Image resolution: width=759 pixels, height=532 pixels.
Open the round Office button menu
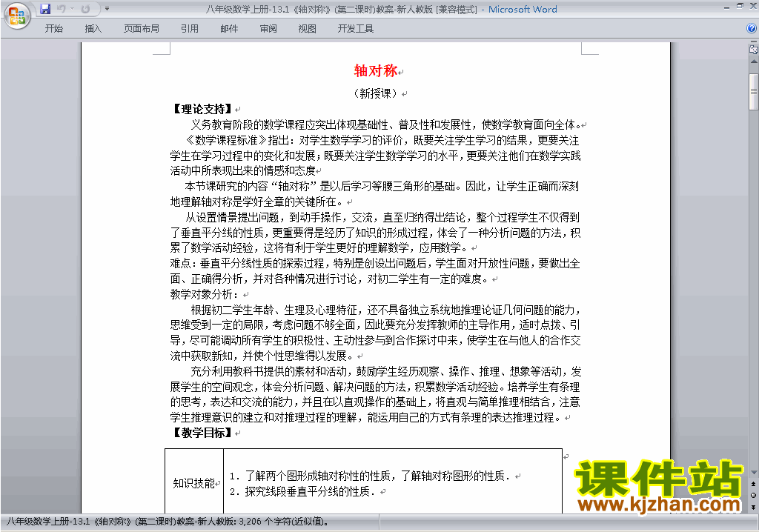tap(17, 16)
